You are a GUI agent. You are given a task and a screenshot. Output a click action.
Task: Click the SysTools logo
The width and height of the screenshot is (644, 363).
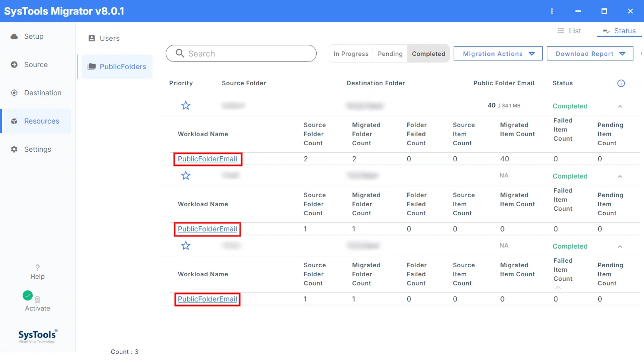(38, 336)
